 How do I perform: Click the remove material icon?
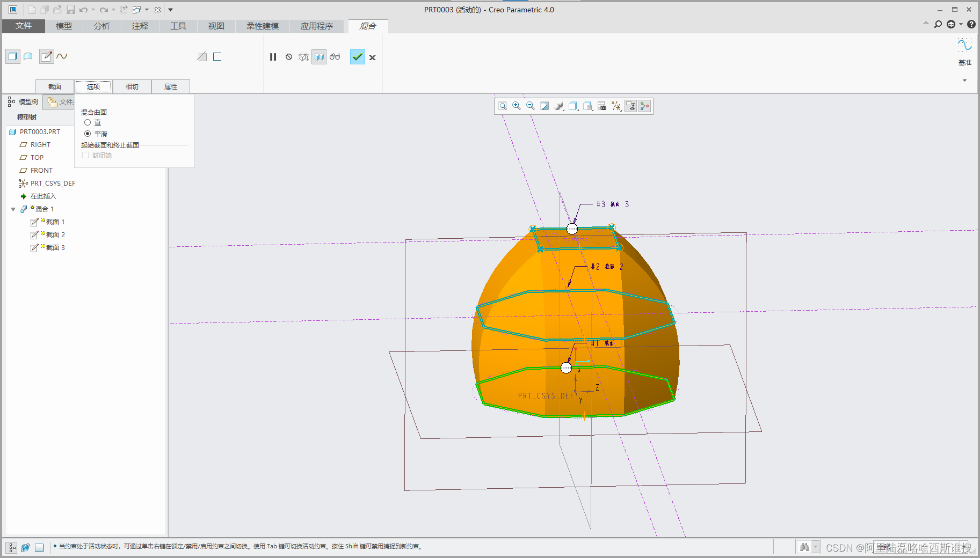(202, 57)
